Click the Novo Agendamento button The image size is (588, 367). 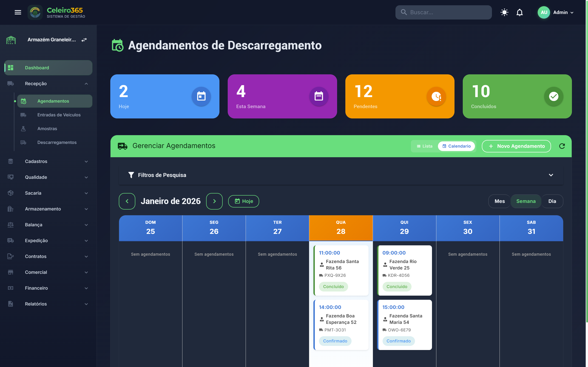[x=516, y=146]
